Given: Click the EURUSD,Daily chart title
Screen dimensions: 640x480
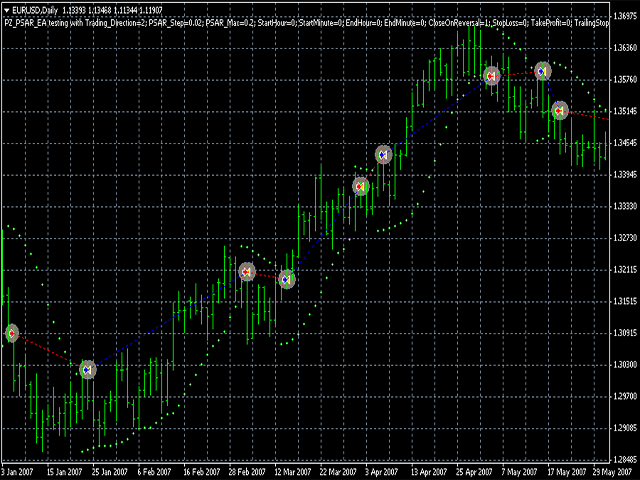Looking at the screenshot, I should [35, 10].
